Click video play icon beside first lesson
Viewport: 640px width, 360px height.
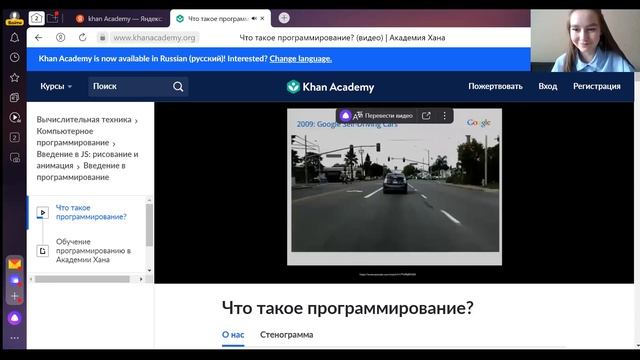point(42,212)
